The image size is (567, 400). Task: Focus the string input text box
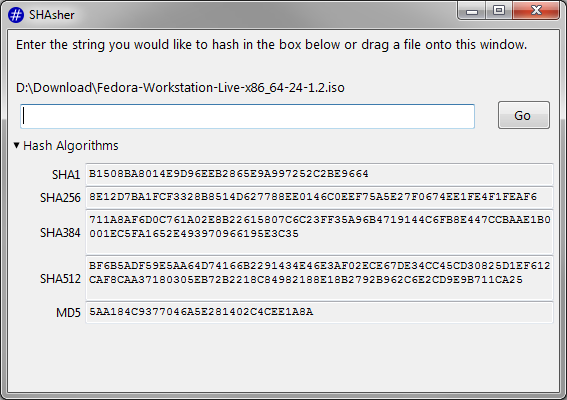[247, 116]
